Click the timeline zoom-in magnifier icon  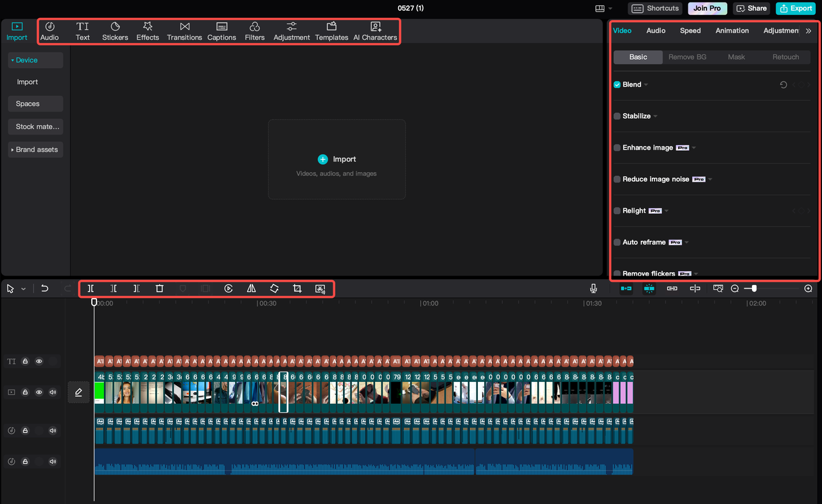tap(809, 288)
